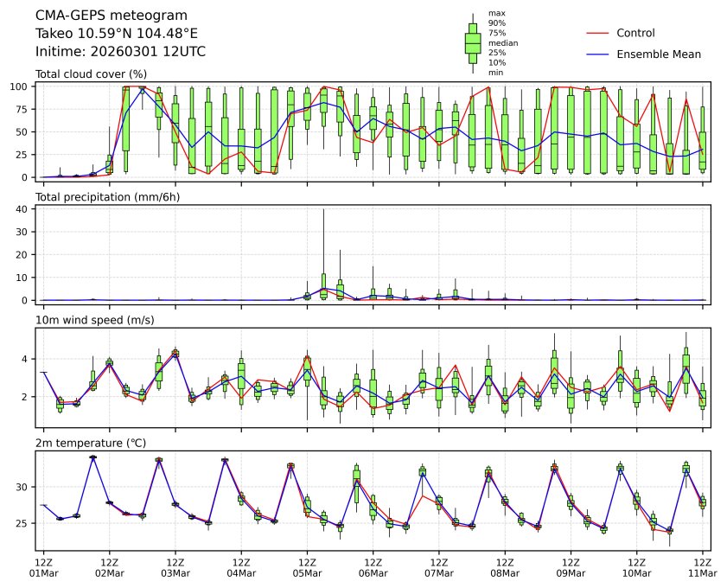
Task: Click the 'CMA-GEPS meteogram' title
Action: click(x=105, y=16)
